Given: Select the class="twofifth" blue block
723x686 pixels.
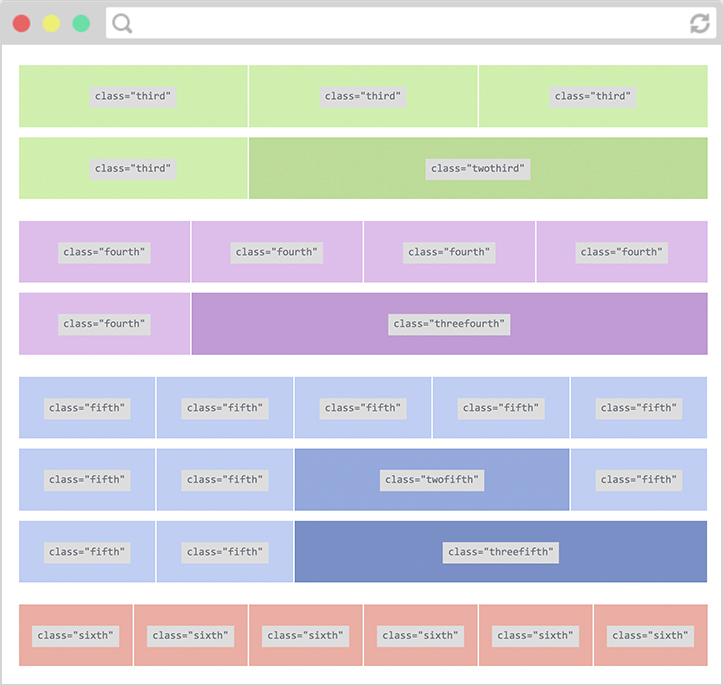Looking at the screenshot, I should click(432, 480).
